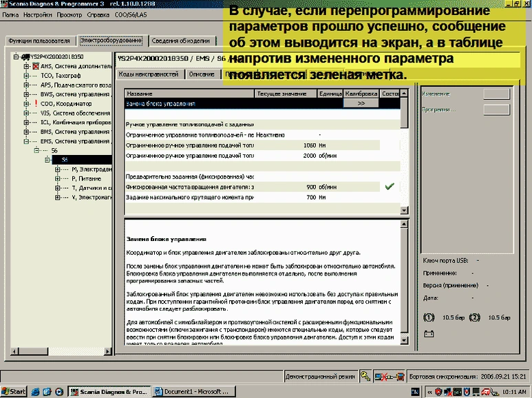Expand the TCO Тахограф tree node

[x=27, y=75]
